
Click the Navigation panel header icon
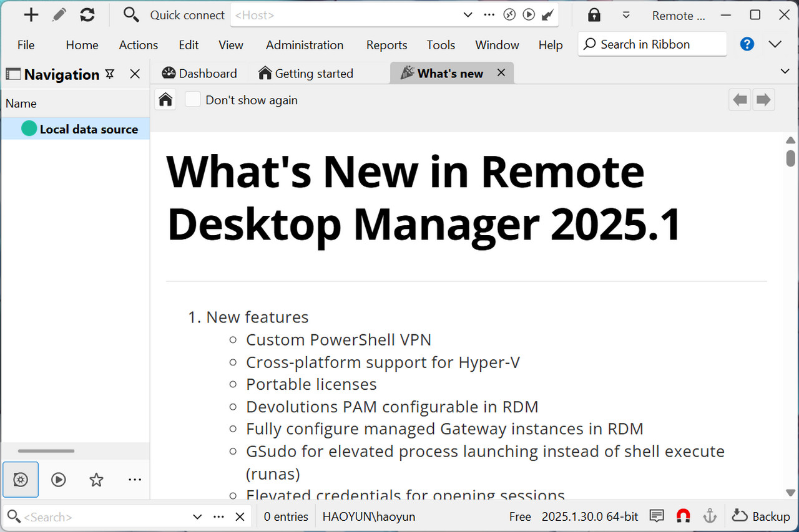pyautogui.click(x=13, y=74)
